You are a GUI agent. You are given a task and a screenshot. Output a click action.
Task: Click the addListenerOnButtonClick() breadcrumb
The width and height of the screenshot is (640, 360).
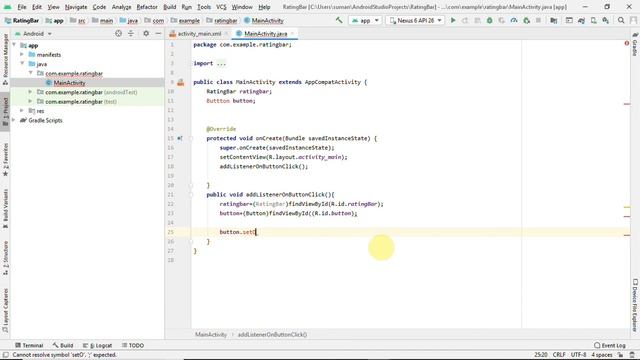(272, 335)
